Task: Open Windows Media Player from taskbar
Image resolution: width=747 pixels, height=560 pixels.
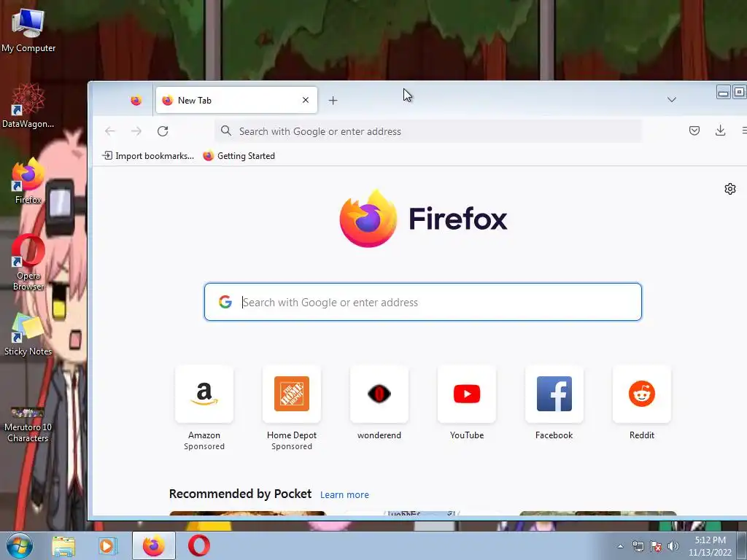Action: coord(108,545)
